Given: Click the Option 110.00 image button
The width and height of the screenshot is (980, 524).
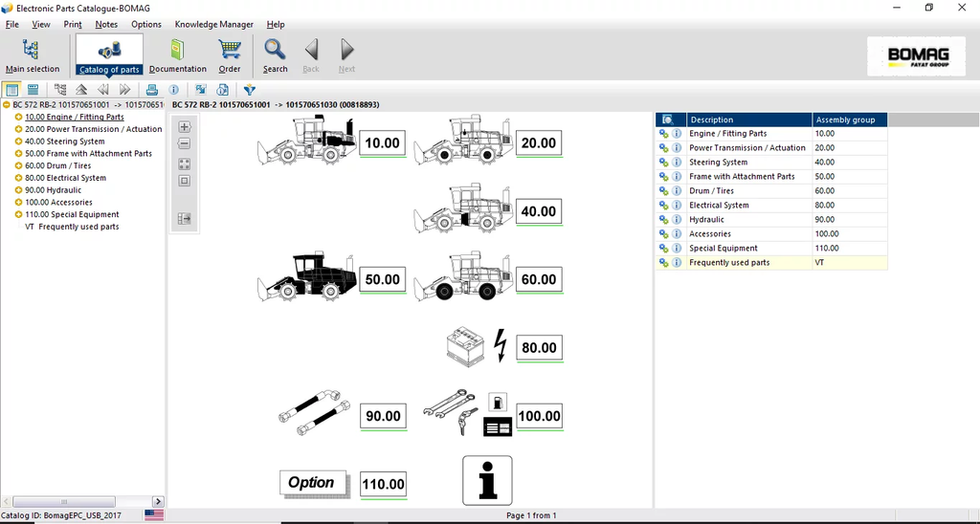Looking at the screenshot, I should click(x=311, y=483).
